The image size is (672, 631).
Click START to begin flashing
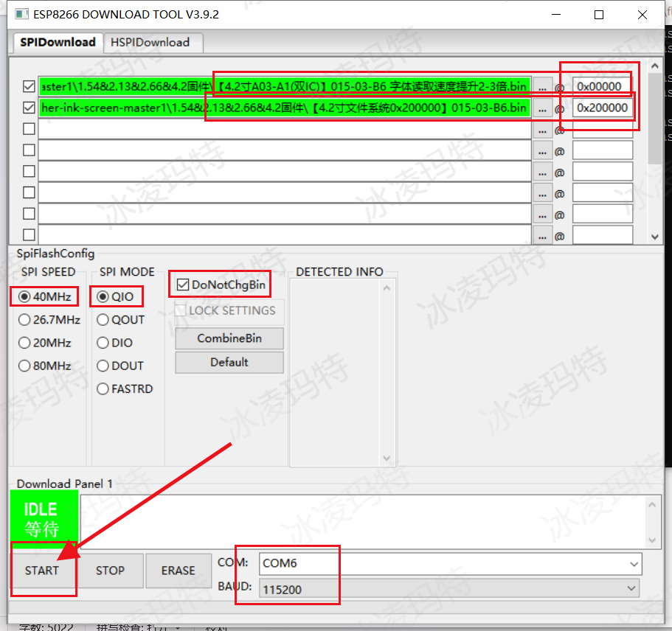point(42,571)
